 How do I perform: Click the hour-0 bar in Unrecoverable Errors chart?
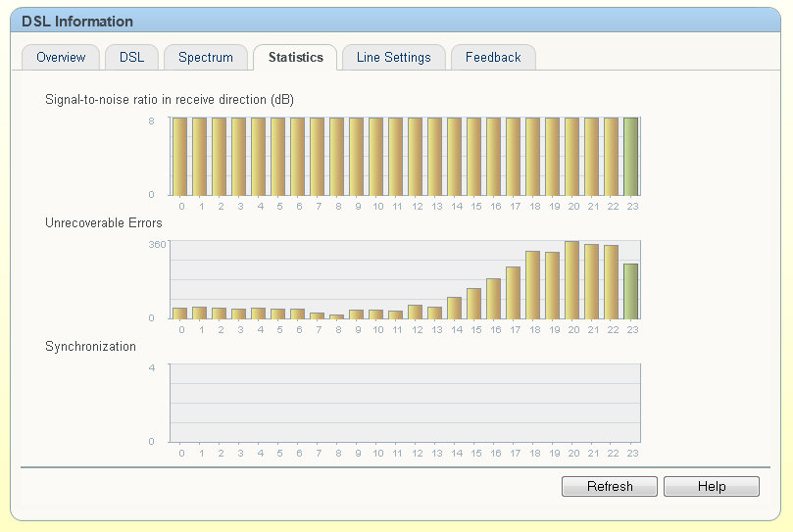[180, 314]
